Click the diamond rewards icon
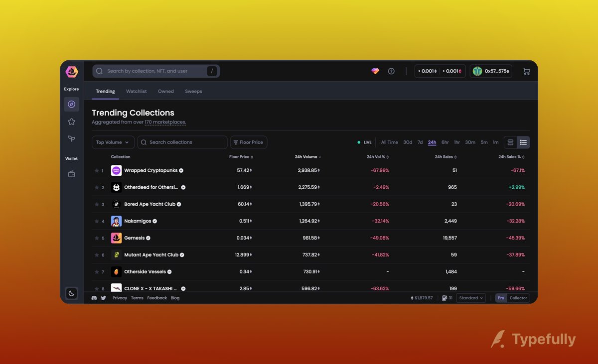The width and height of the screenshot is (598, 364). [375, 71]
